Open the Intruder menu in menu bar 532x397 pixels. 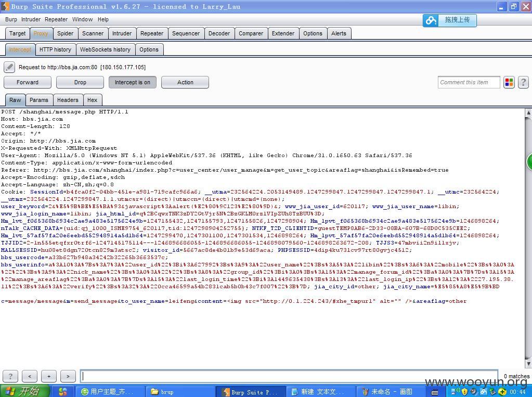[x=31, y=19]
